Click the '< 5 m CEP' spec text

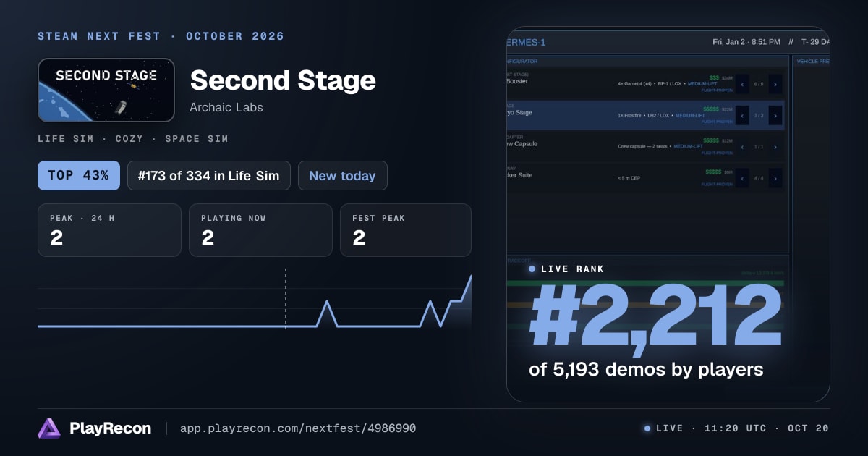tap(629, 178)
